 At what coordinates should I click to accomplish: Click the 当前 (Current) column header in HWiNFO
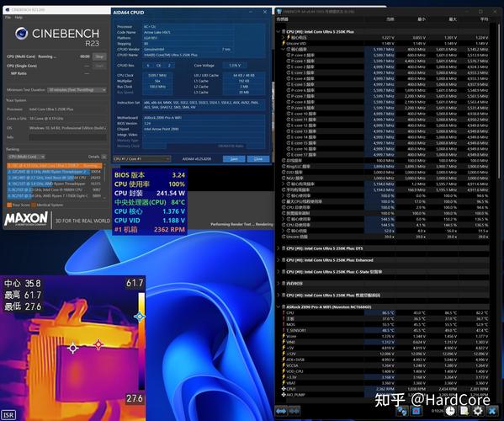click(x=390, y=19)
